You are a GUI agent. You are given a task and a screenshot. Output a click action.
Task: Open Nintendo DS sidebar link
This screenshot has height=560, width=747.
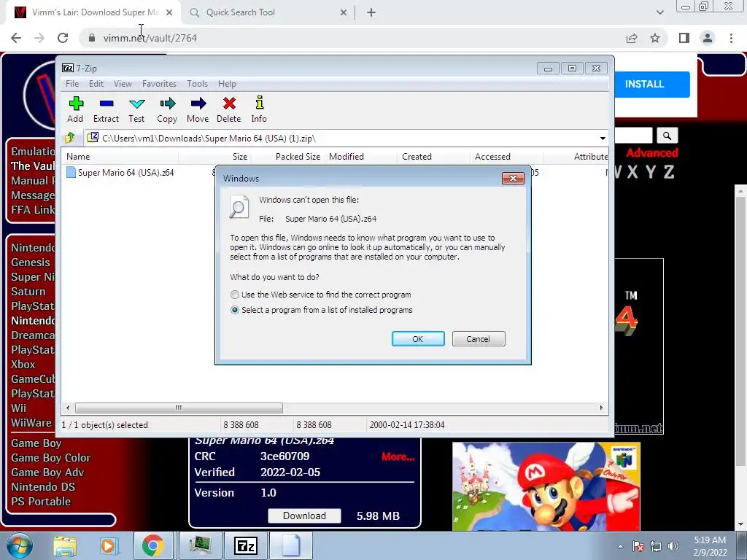[43, 486]
